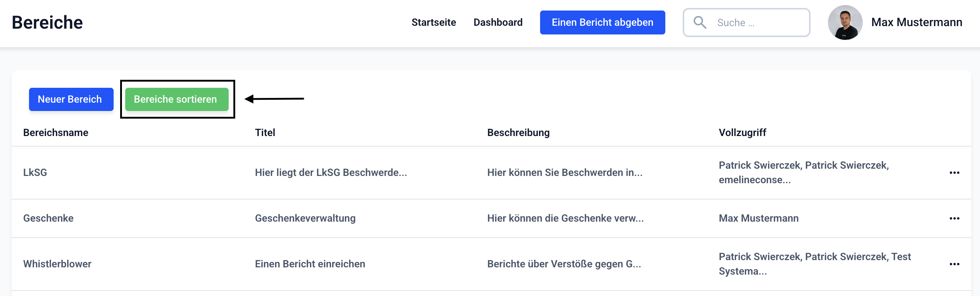Click the Vollzugriff column header

click(x=742, y=133)
